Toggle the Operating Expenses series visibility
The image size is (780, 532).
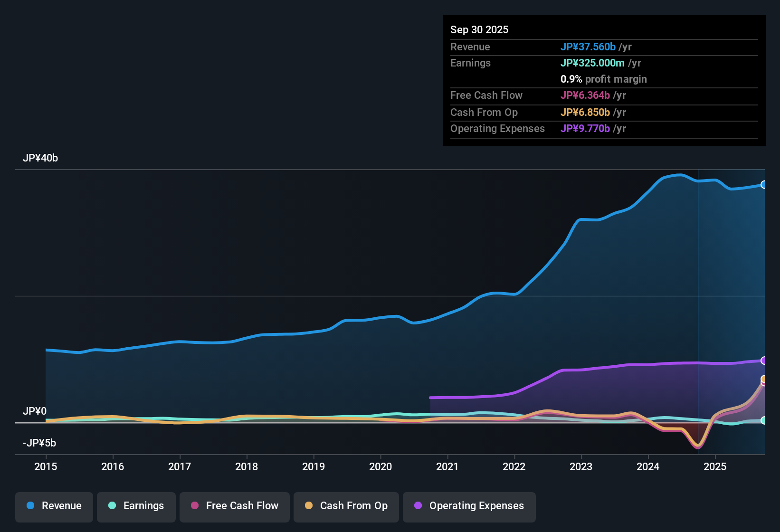469,506
